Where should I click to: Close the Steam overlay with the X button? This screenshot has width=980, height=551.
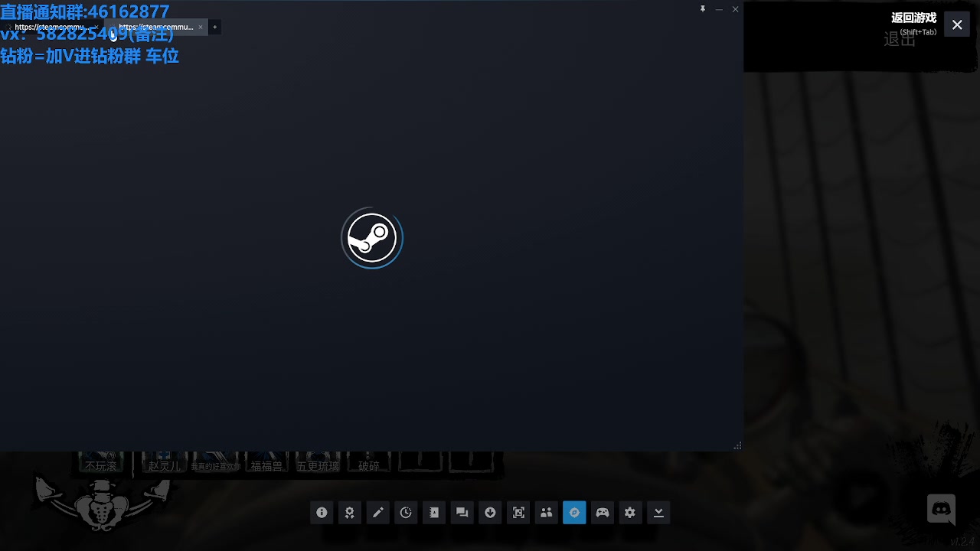[x=957, y=24]
